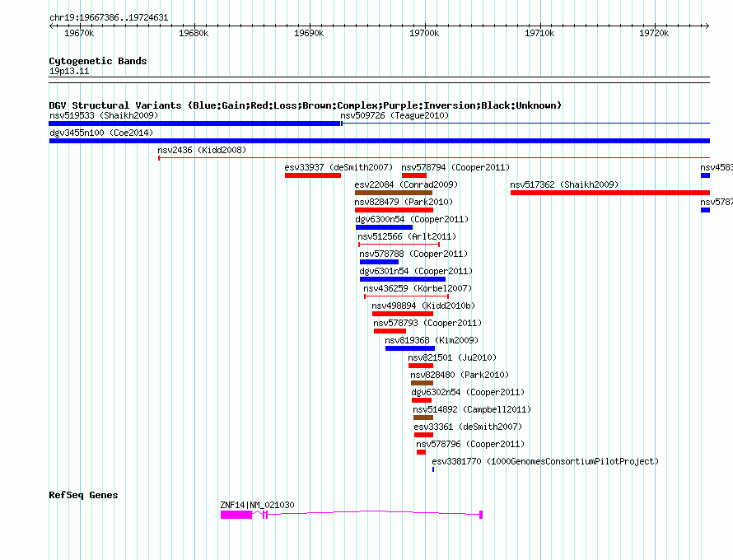The height and width of the screenshot is (560, 733).
Task: Open nsv498894 (Kidd2010b) variant label
Action: pos(423,306)
